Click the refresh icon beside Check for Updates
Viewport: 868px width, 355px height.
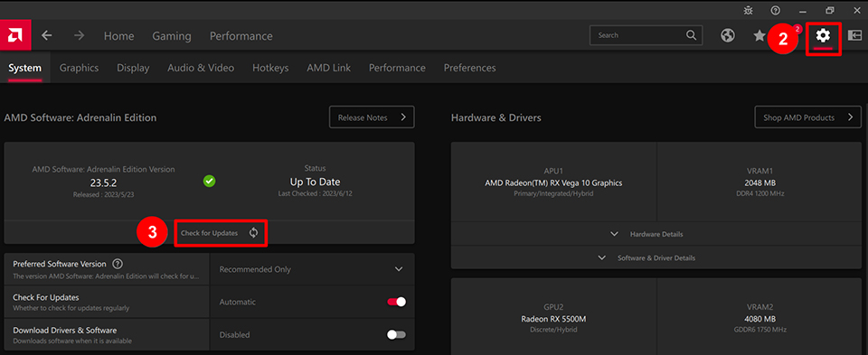tap(253, 233)
